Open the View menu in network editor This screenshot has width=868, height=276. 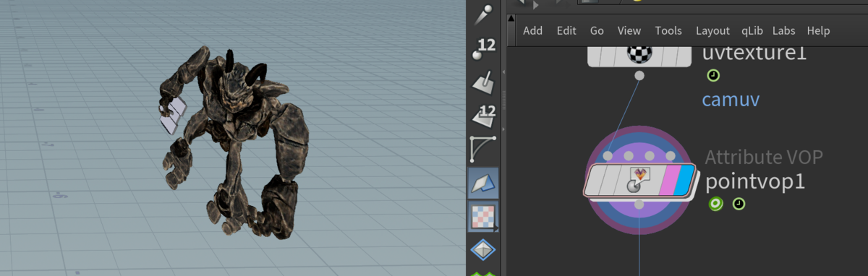point(629,30)
